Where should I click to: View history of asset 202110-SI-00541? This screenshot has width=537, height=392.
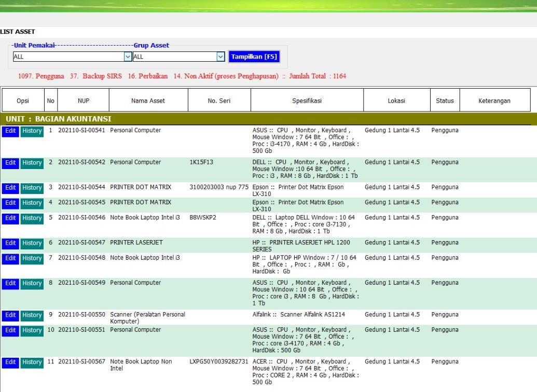(32, 131)
